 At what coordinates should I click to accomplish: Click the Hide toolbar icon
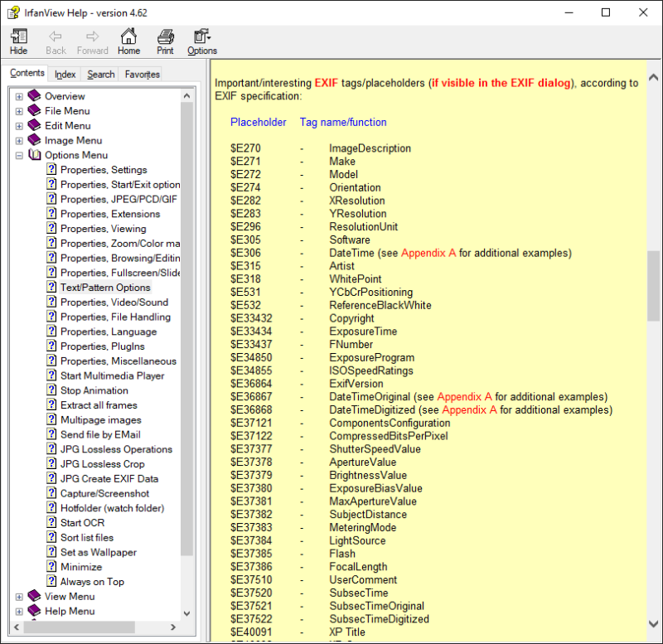pos(18,36)
